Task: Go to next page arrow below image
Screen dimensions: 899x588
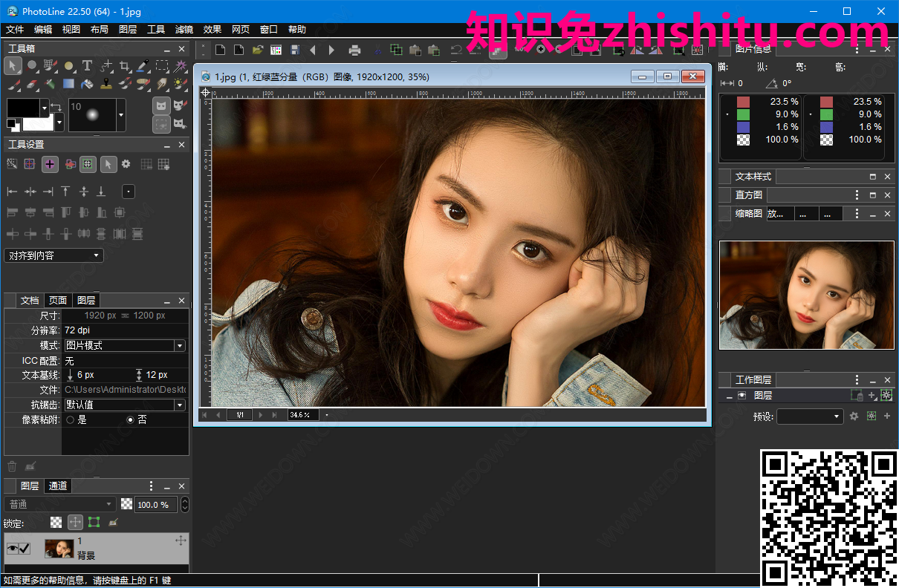Action: point(260,415)
